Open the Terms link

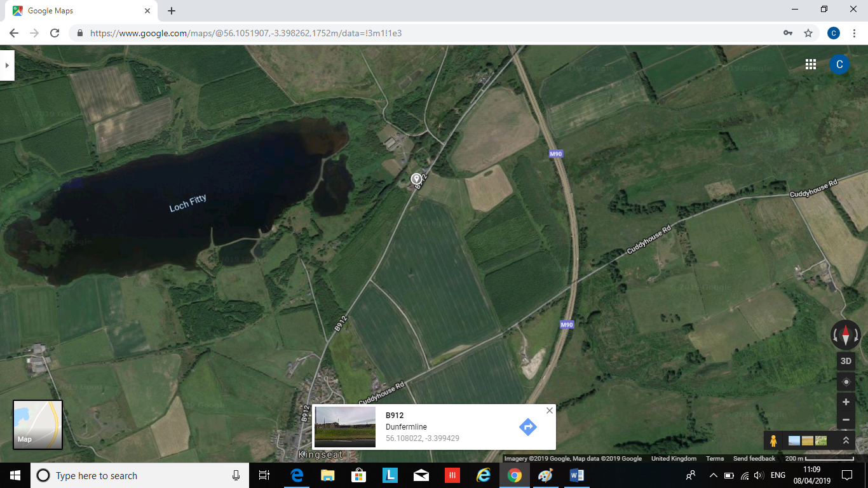714,459
